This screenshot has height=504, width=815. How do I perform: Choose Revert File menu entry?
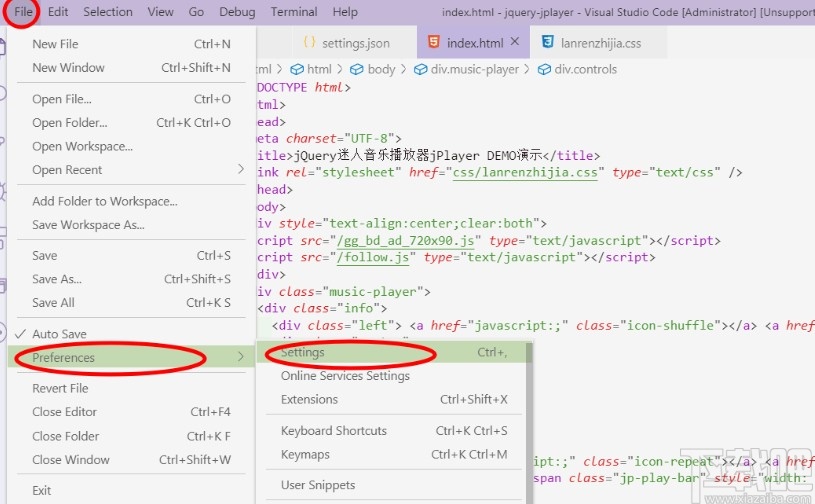coord(131,388)
